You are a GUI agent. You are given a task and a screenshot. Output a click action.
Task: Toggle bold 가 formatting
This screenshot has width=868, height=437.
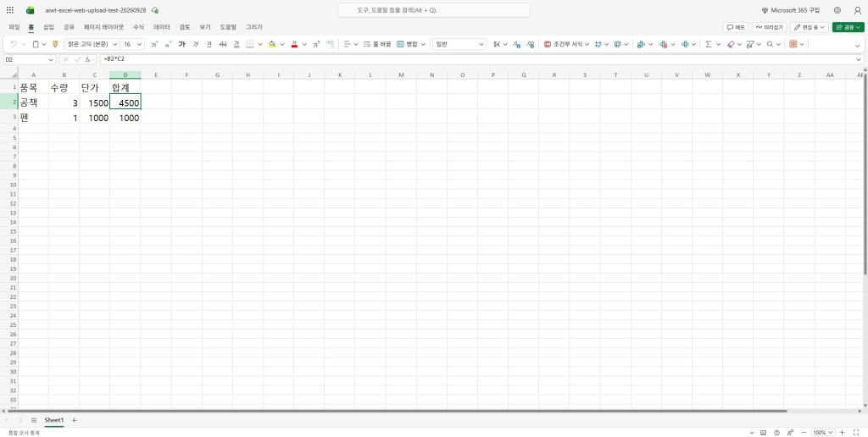click(x=181, y=44)
